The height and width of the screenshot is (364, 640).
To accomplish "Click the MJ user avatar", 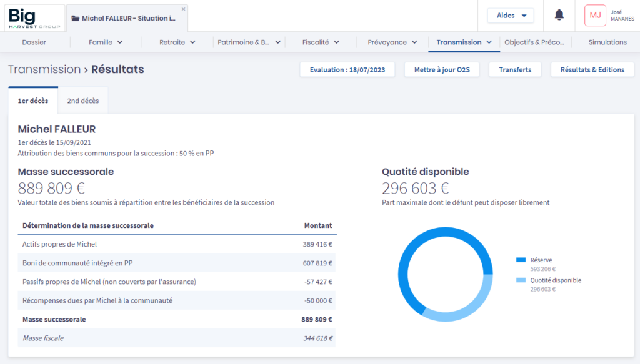I will (595, 16).
